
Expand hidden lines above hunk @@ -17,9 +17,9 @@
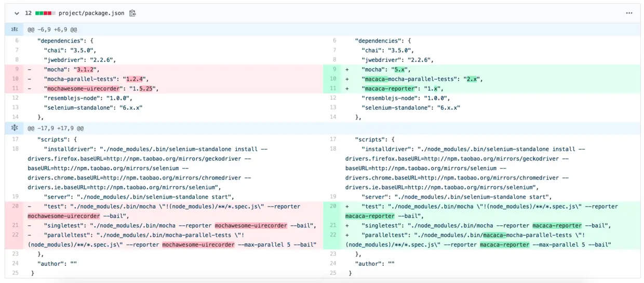click(15, 128)
